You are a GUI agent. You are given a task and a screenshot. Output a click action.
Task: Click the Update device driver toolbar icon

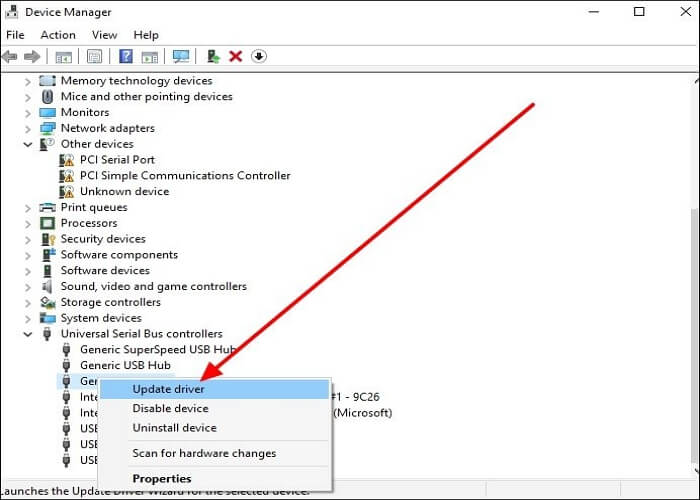tap(213, 56)
